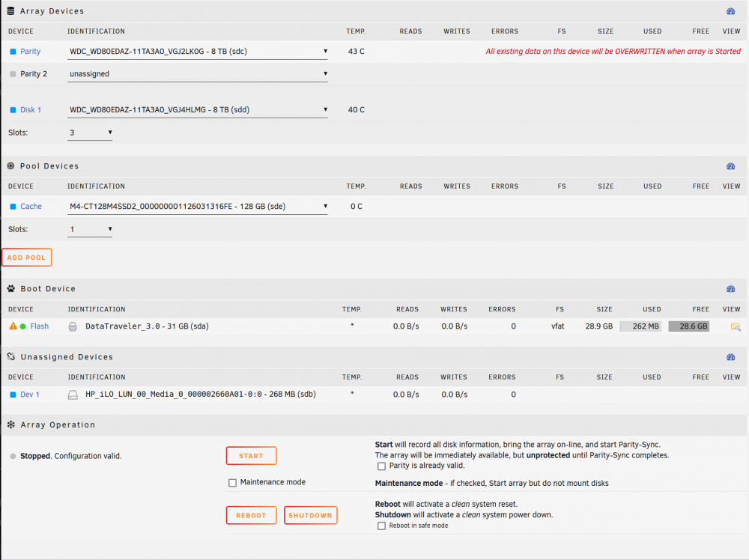
Task: Open the Disk 1 device link
Action: coord(31,110)
